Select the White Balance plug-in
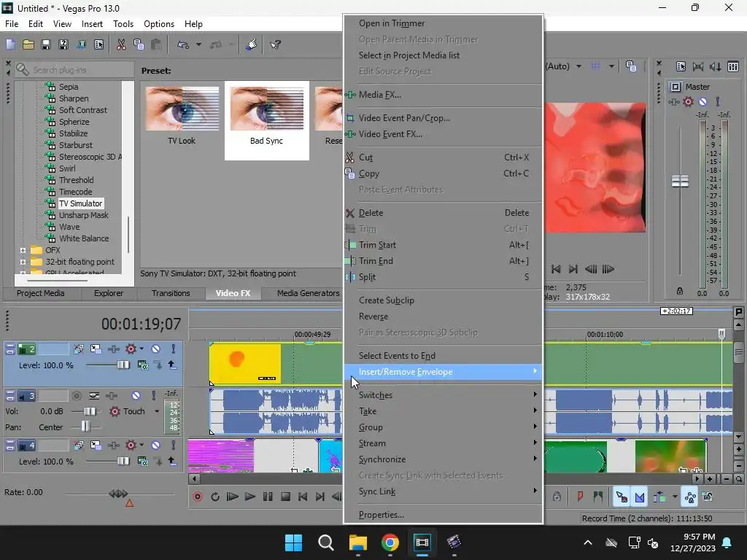The image size is (747, 560). coord(83,238)
